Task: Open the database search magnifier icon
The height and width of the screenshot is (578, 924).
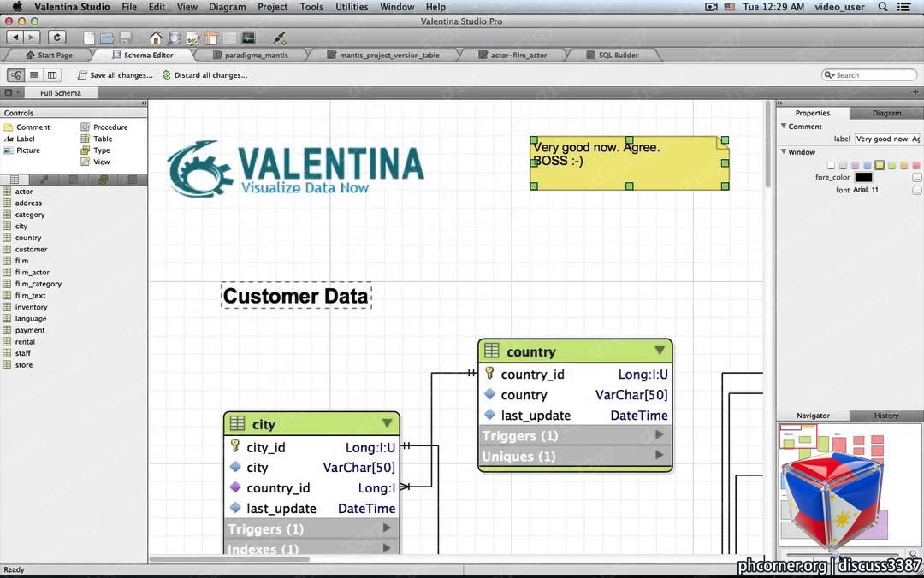Action: tap(175, 38)
